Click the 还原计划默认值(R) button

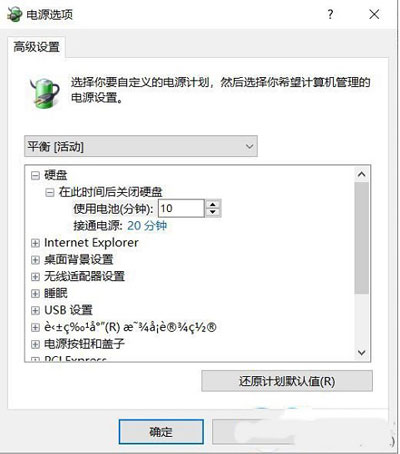(287, 381)
